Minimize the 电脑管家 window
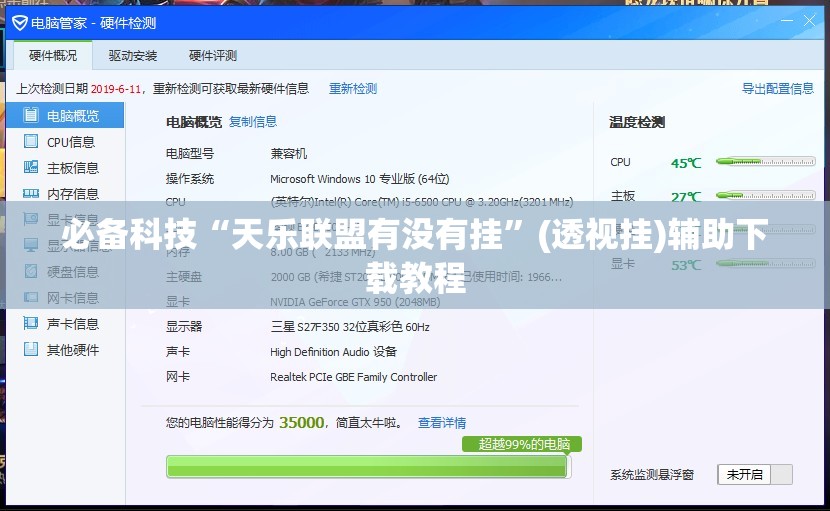 [787, 21]
